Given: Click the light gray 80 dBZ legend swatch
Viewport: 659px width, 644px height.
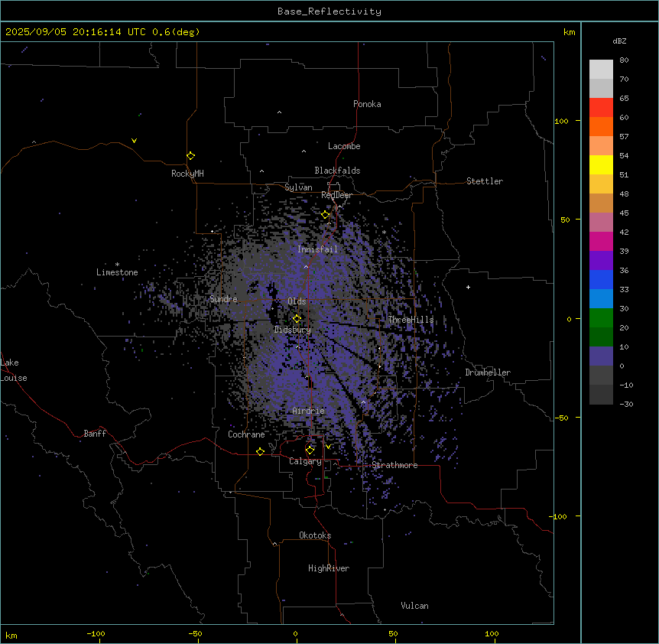Looking at the screenshot, I should 601,70.
